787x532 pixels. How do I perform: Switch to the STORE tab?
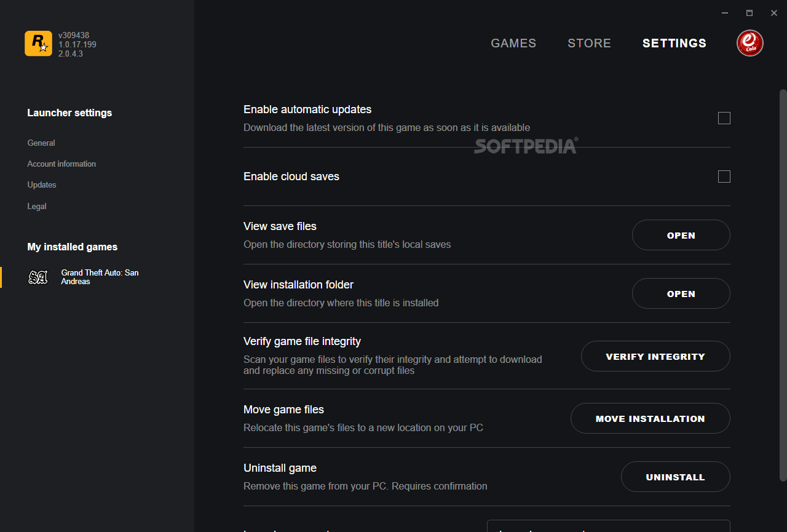coord(589,43)
